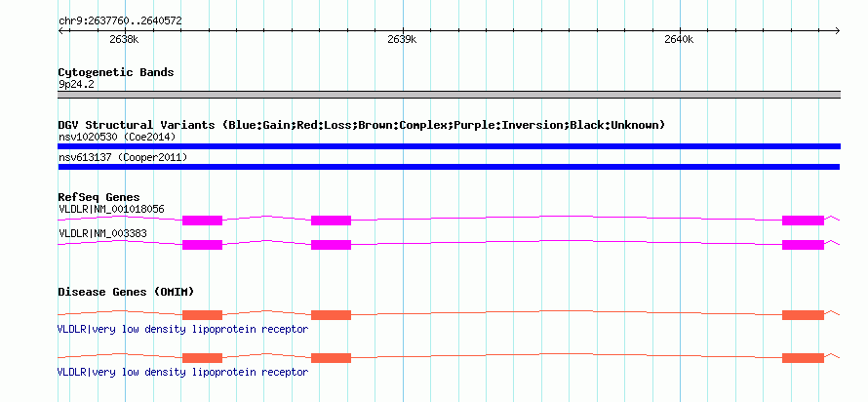Click second orange exon of lower OMIM gene
The height and width of the screenshot is (402, 868).
click(x=331, y=358)
